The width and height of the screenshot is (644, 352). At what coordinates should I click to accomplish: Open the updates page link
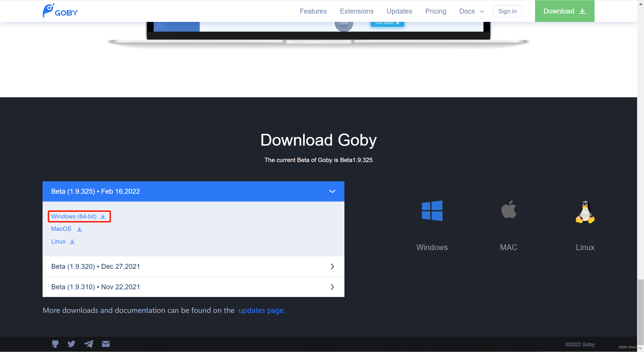tap(262, 310)
